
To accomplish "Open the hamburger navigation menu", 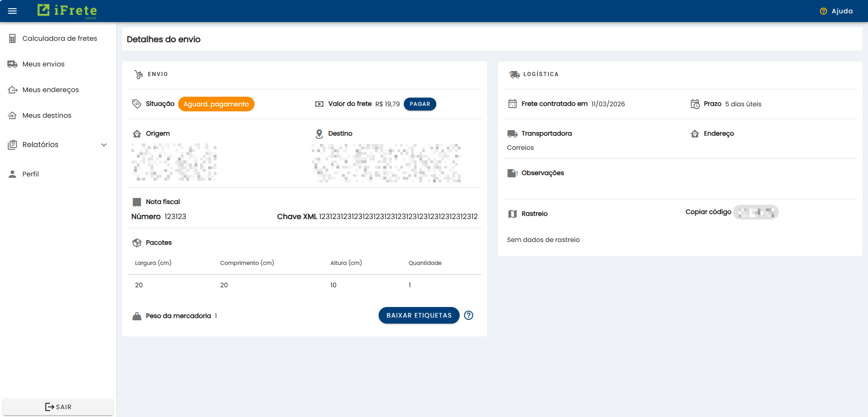I will point(12,11).
